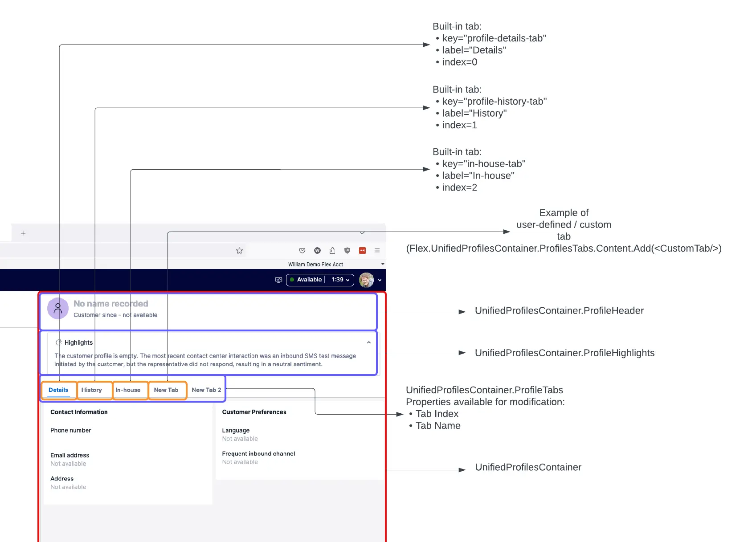Image resolution: width=756 pixels, height=542 pixels.
Task: Click the agent avatar photo
Action: (366, 280)
